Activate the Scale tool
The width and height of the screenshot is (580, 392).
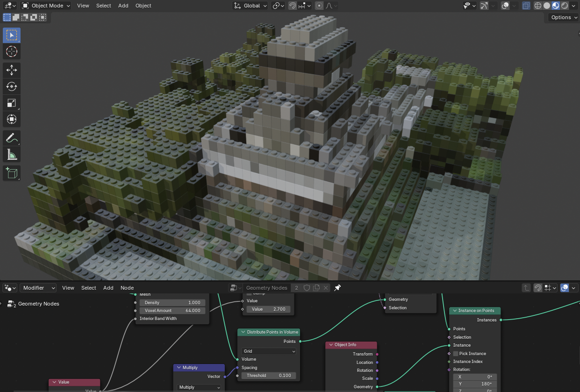(12, 103)
